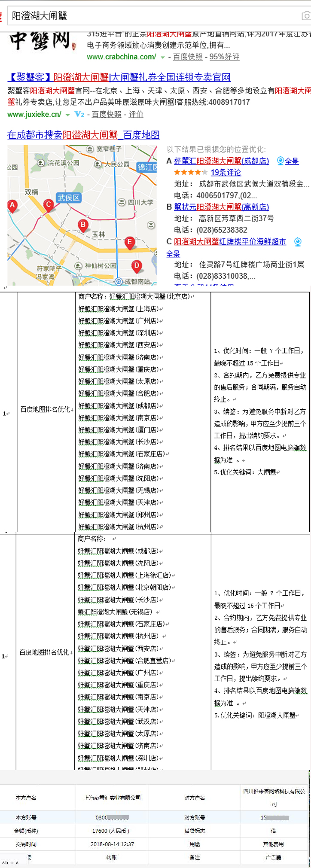This screenshot has width=311, height=868.
Task: Expand the dropdown arrow beside www.crabchina.com/
Action: [x=163, y=57]
